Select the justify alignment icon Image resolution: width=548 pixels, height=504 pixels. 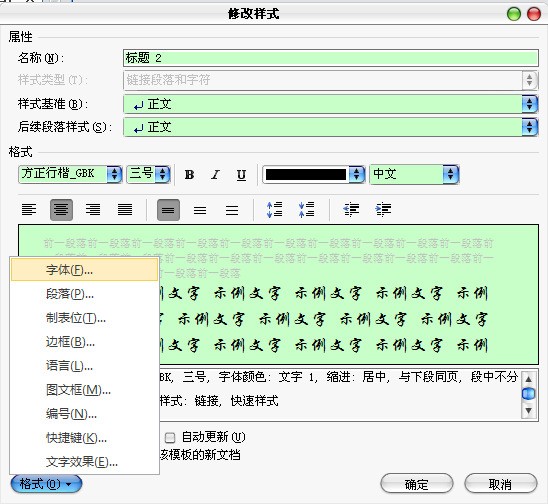coord(125,210)
